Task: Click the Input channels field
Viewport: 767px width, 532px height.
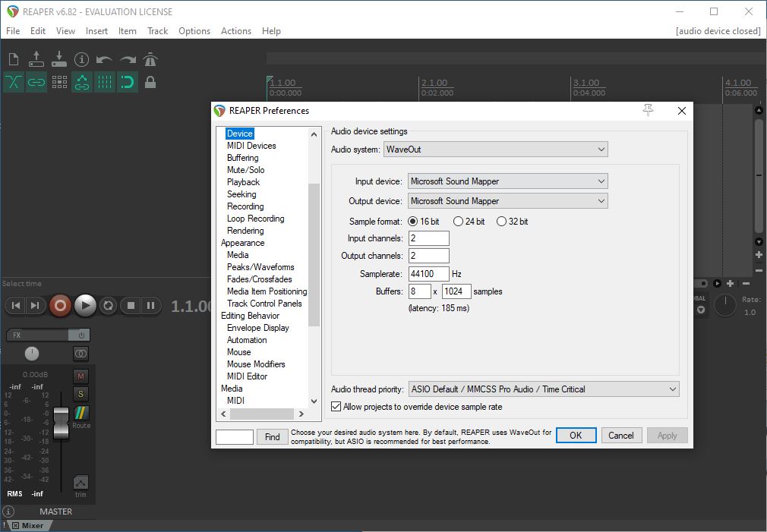Action: 428,238
